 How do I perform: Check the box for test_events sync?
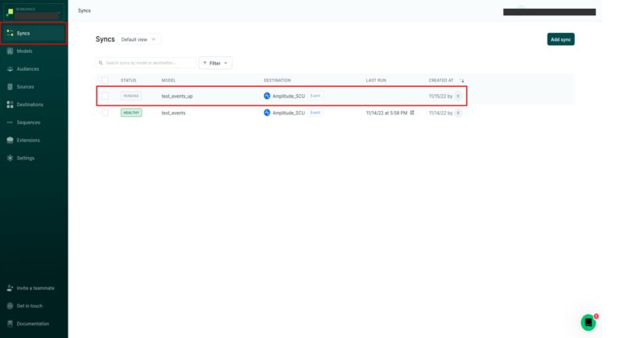(105, 113)
